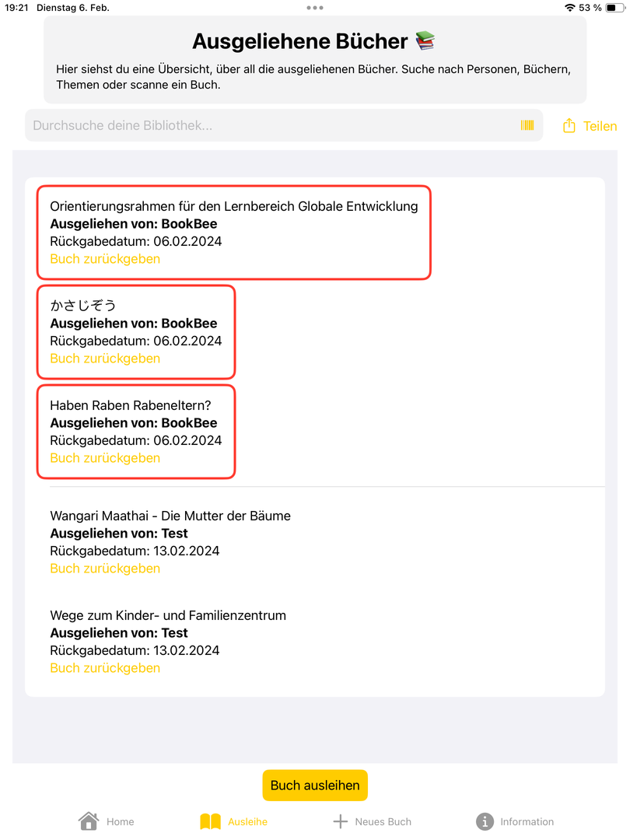
Task: Select the Wangari Maathai book title
Action: [x=170, y=516]
